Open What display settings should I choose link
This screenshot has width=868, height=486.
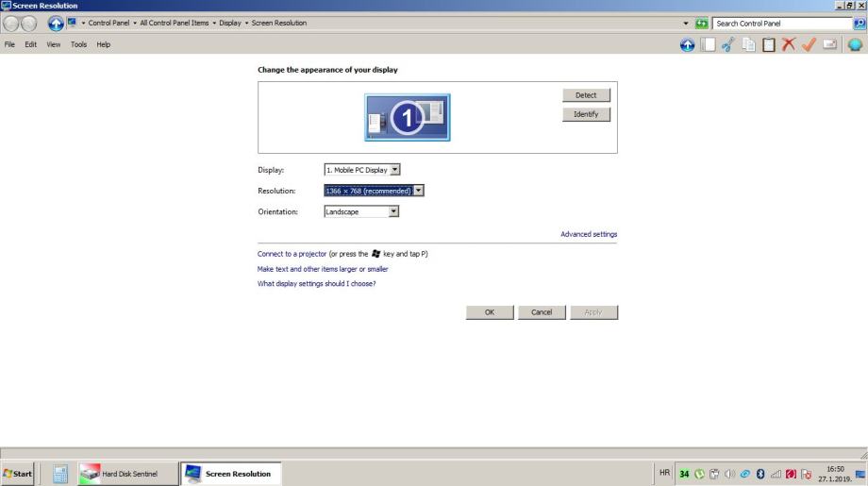[316, 283]
